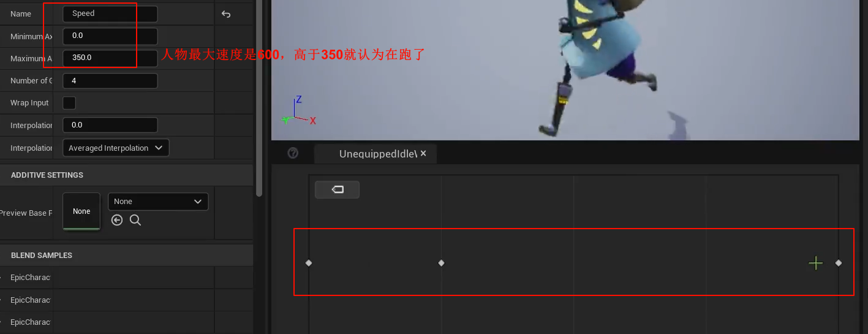Screen dimensions: 868x334
Task: Browse to asset with magnifier icon
Action: pos(135,220)
